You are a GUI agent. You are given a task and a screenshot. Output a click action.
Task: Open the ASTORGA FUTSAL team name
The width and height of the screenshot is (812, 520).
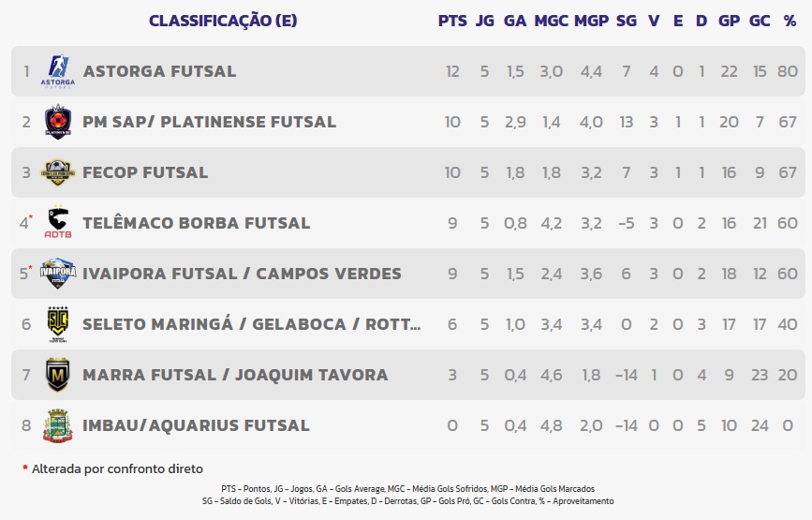(159, 71)
